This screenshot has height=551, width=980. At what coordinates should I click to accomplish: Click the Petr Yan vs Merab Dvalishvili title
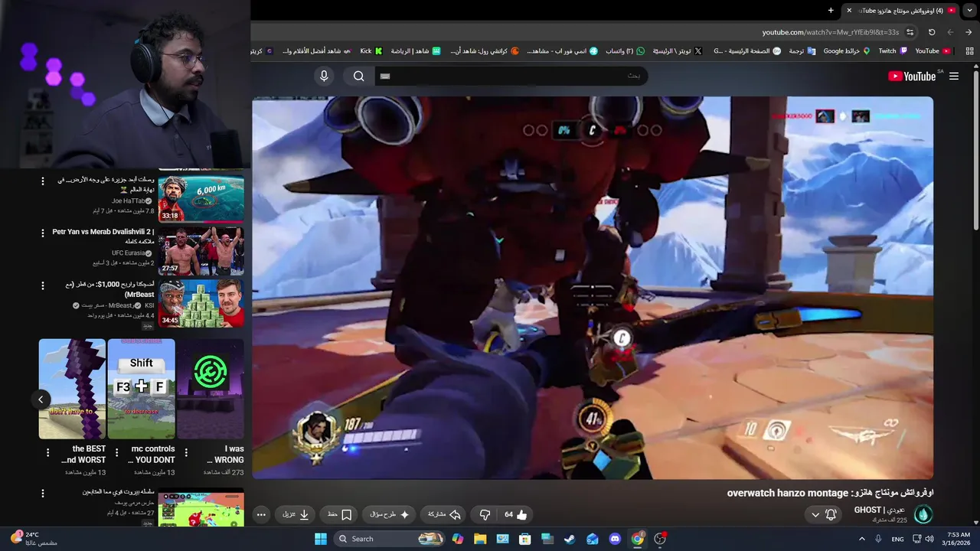click(103, 237)
